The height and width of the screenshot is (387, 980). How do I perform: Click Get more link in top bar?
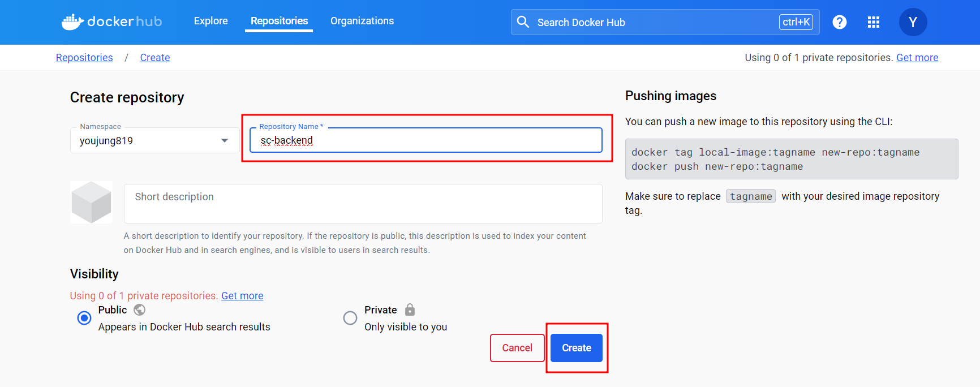point(917,58)
